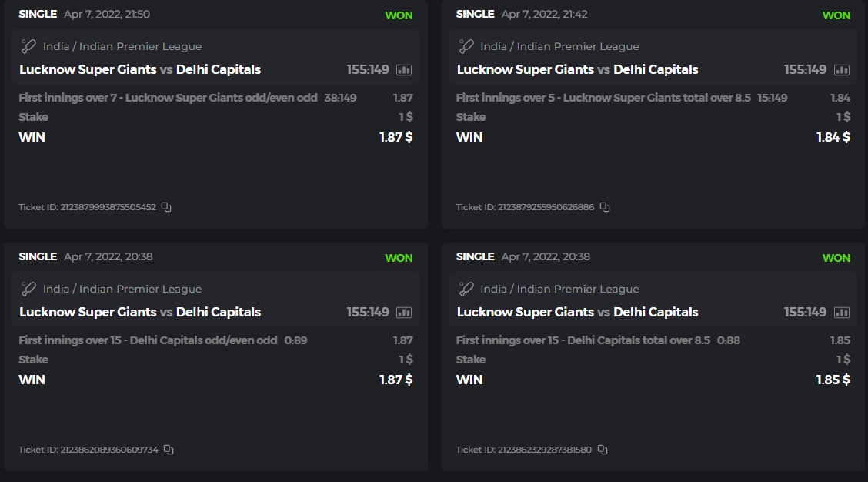Select the First innings over 7 odd/even bet line
868x482 pixels.
coord(168,98)
